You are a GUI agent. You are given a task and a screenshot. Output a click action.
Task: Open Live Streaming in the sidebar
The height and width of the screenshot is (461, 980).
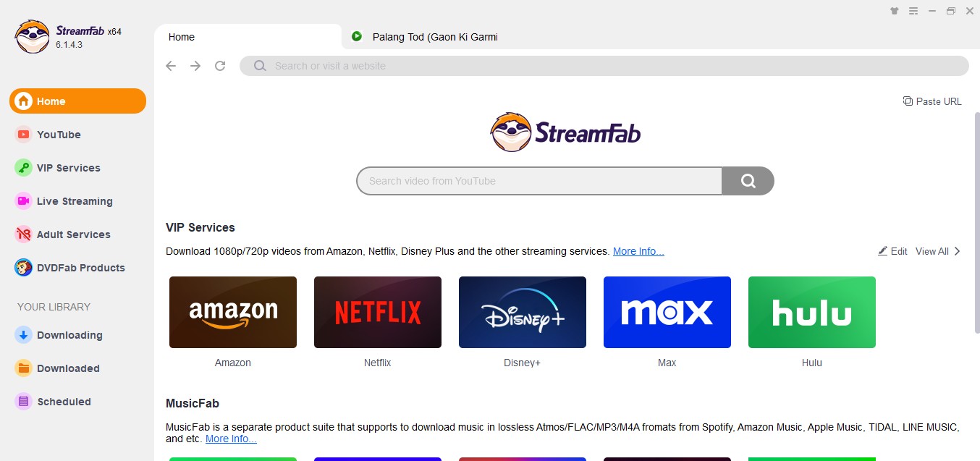coord(77,201)
